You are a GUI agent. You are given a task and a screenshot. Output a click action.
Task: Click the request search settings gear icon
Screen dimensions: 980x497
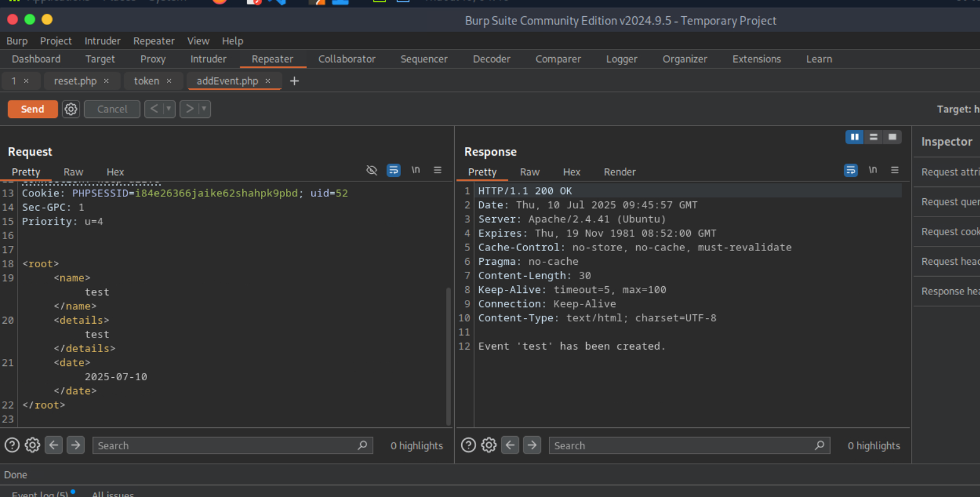pyautogui.click(x=33, y=446)
